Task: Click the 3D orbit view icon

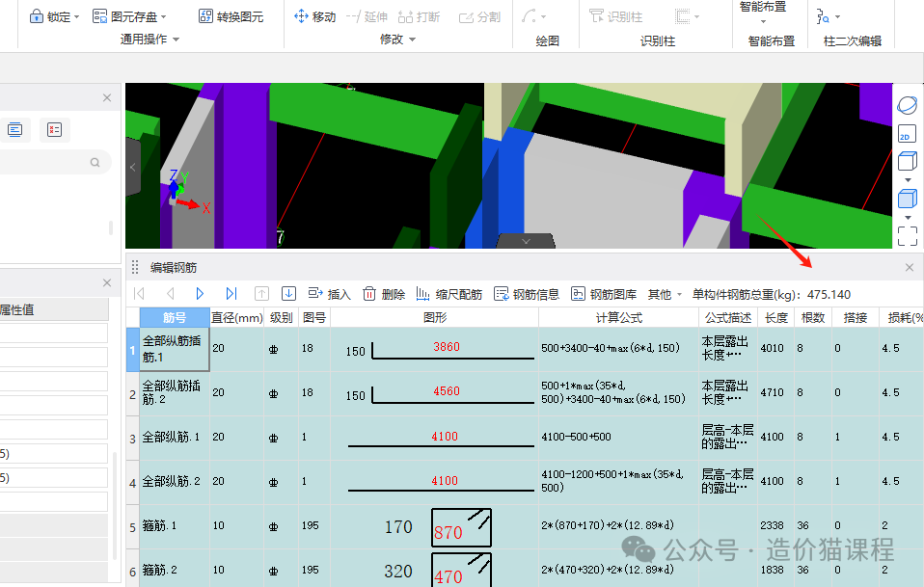Action: click(907, 105)
